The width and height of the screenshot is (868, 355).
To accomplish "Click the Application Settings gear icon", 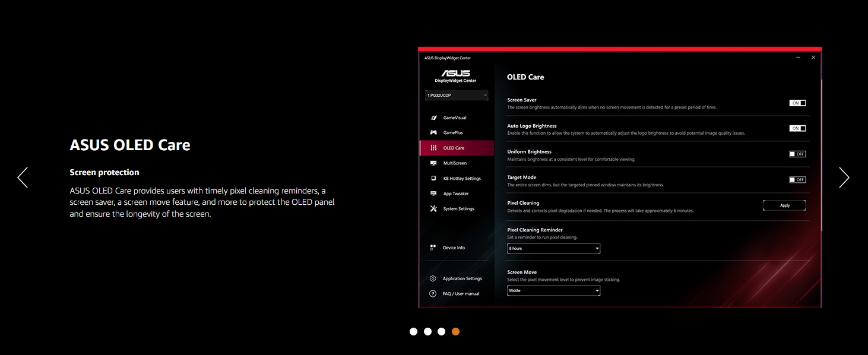I will tap(433, 278).
